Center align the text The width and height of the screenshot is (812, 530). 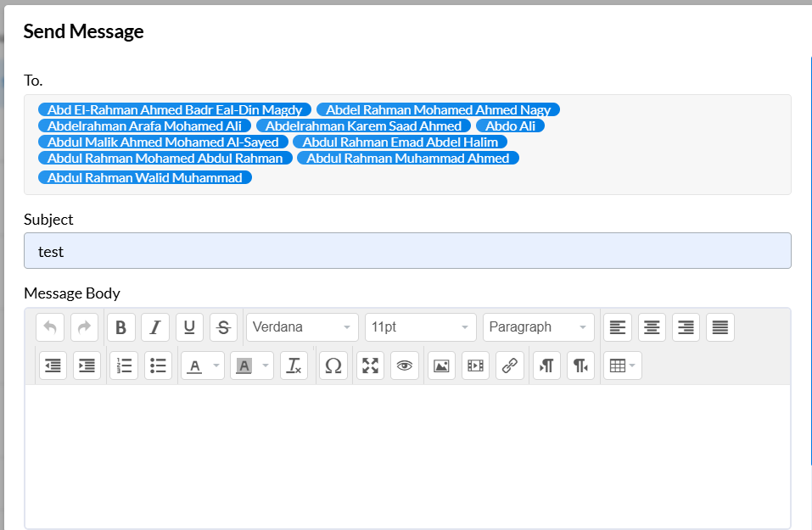tap(652, 327)
